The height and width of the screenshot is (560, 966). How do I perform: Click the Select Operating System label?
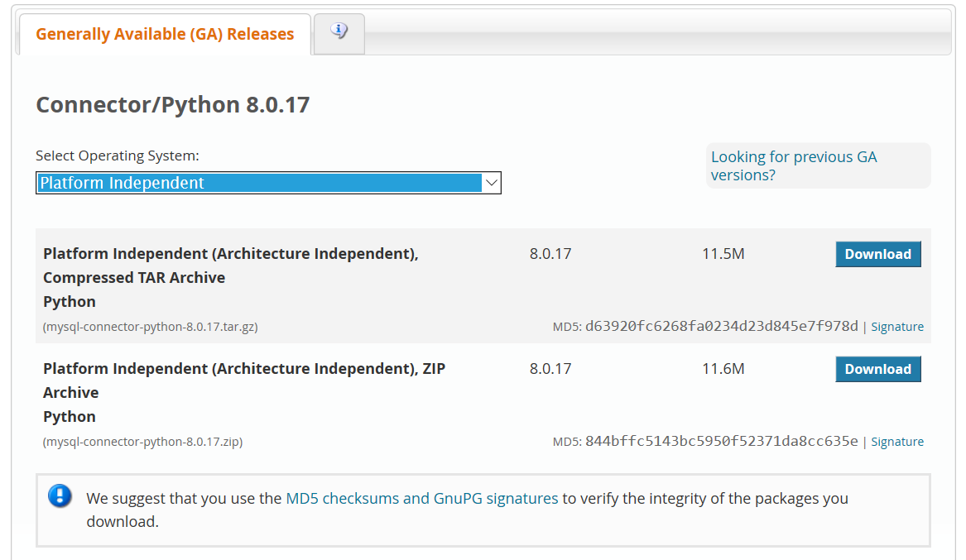tap(117, 156)
